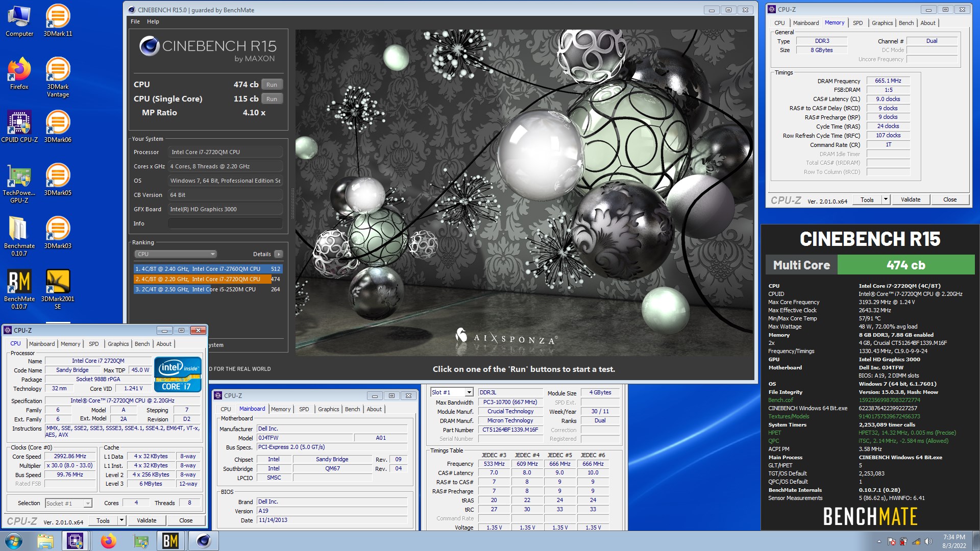The height and width of the screenshot is (551, 980).
Task: Launch Firefox from the desktop icon
Action: click(x=19, y=74)
